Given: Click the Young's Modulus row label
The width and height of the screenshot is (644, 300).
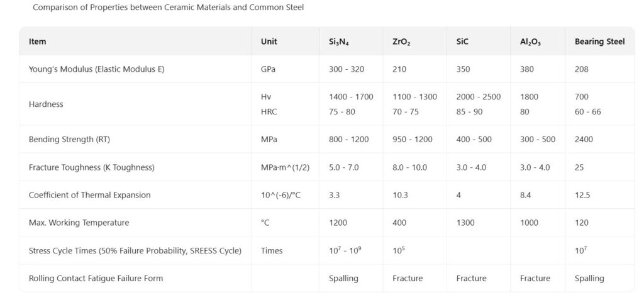Looking at the screenshot, I should [96, 69].
